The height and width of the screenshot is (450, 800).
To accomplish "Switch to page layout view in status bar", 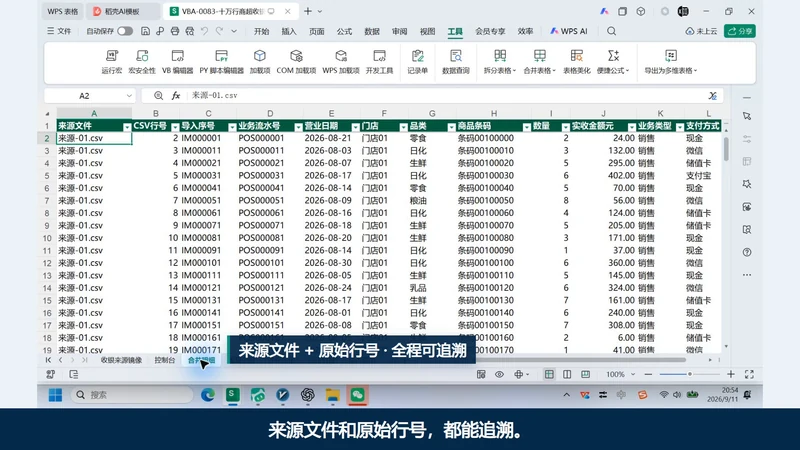I will 567,374.
